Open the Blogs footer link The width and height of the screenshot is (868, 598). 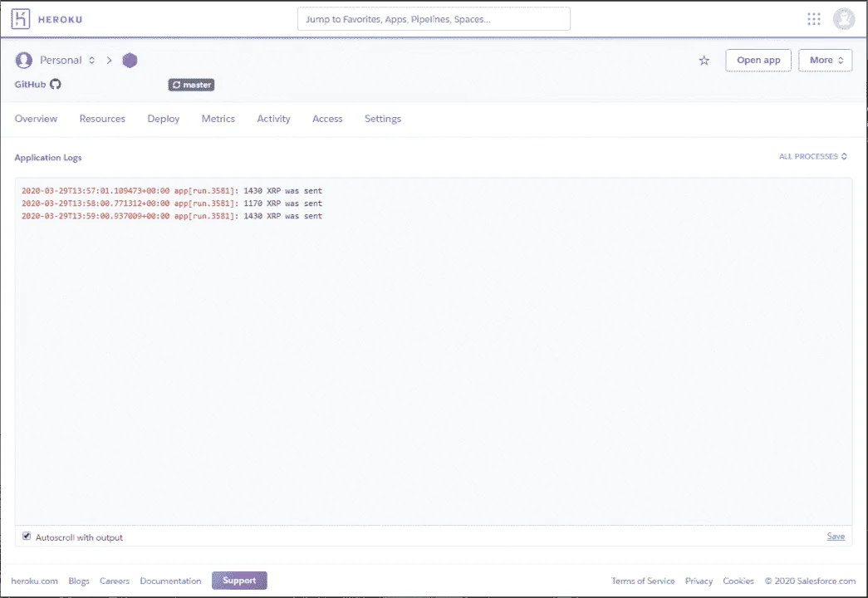click(79, 581)
